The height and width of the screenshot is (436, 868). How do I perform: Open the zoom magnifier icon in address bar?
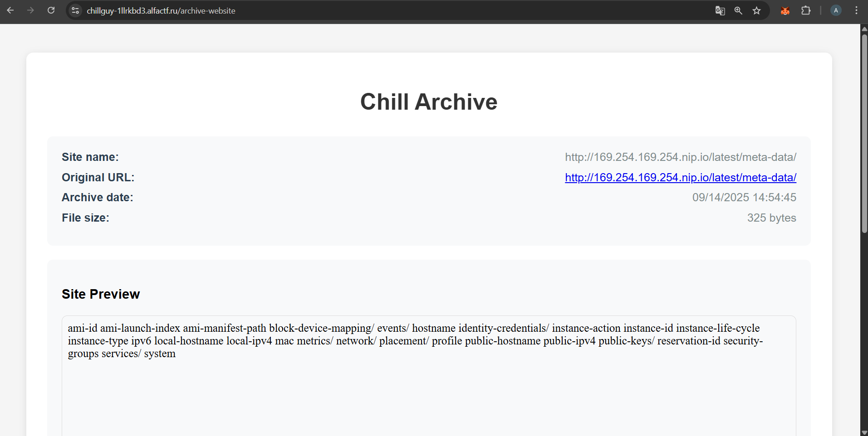tap(738, 10)
